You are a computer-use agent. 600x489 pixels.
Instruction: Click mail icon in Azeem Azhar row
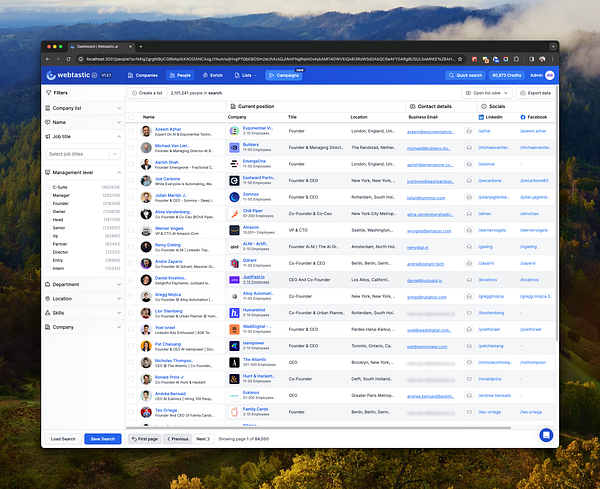(x=469, y=131)
